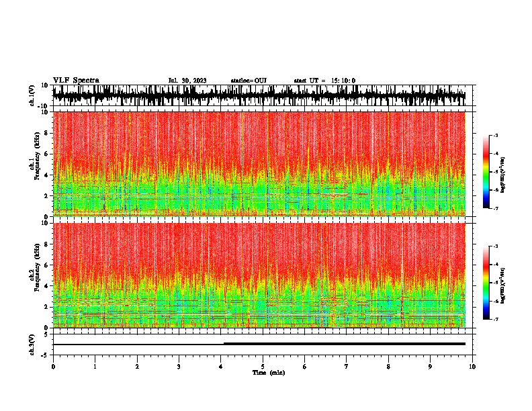The height and width of the screenshot is (411, 532).
Task: Click the "8" kHz tick on ch.1 frequency axis
Action: (47, 133)
